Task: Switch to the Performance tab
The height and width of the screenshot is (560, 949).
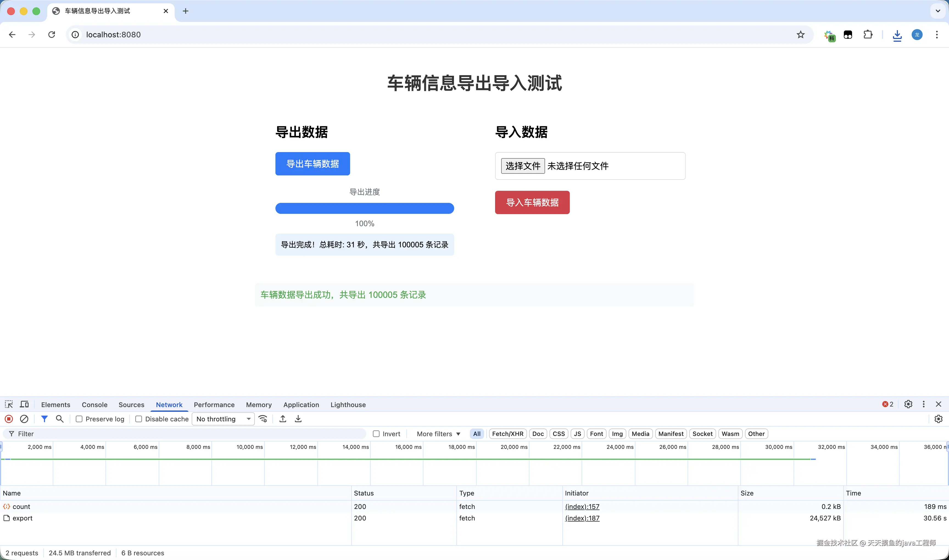Action: pos(214,405)
